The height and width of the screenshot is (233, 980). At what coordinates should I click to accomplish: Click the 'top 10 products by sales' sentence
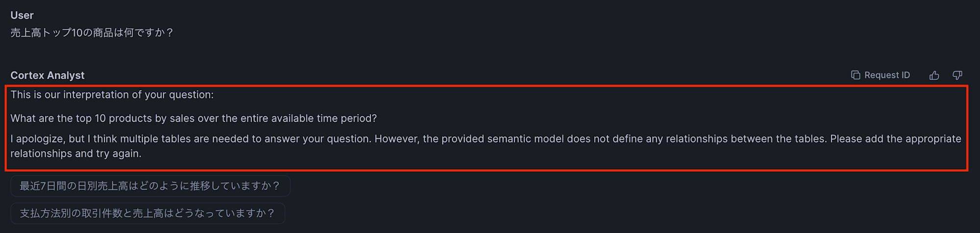coord(194,118)
